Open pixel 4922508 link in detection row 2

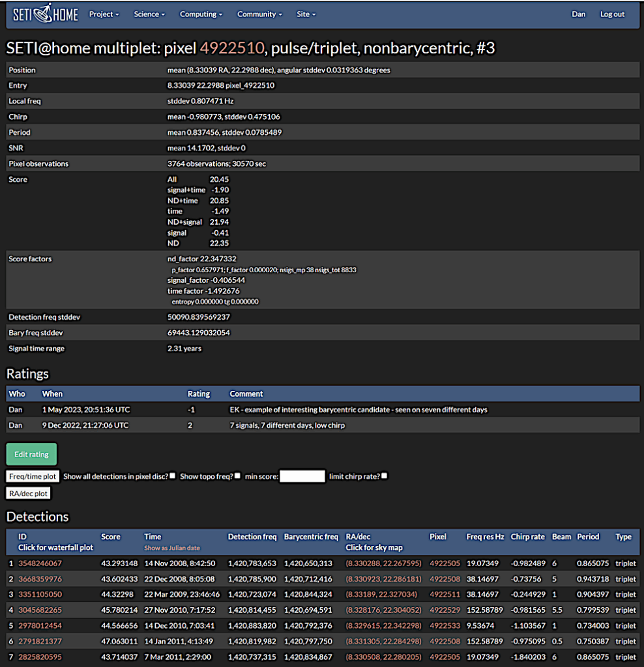coord(445,579)
